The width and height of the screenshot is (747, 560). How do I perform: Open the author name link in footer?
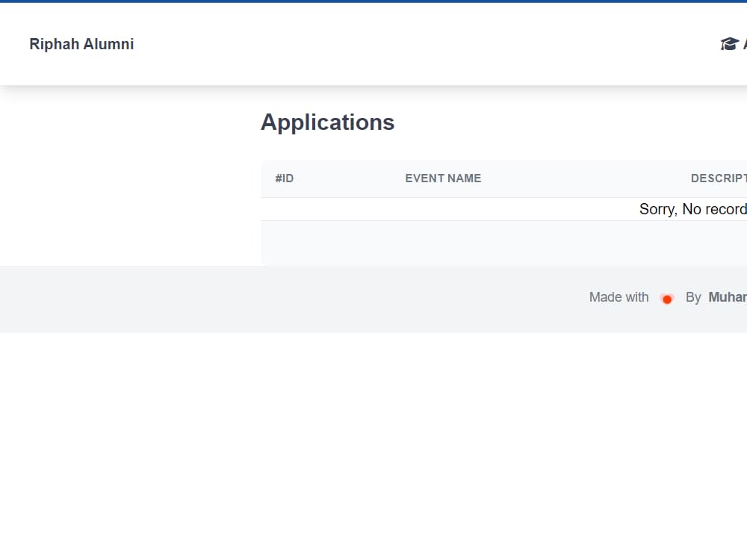728,297
